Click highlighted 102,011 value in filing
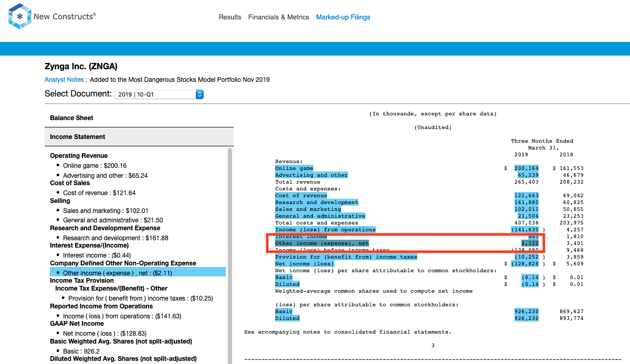 coord(527,209)
